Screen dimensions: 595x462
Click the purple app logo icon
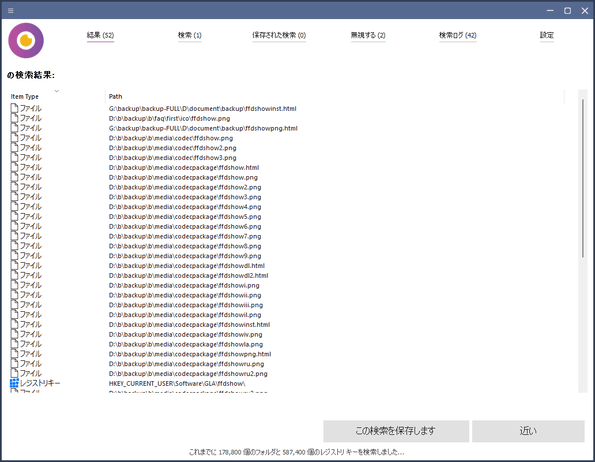point(26,40)
